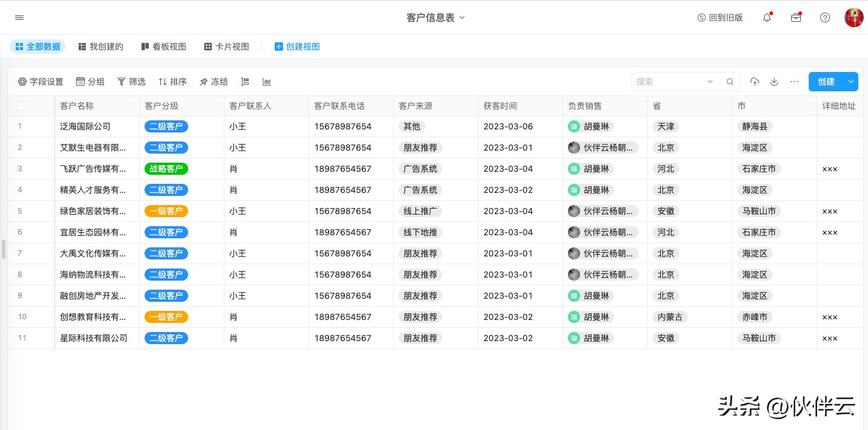Click into the 搜索 input field
The height and width of the screenshot is (430, 868).
click(x=668, y=82)
